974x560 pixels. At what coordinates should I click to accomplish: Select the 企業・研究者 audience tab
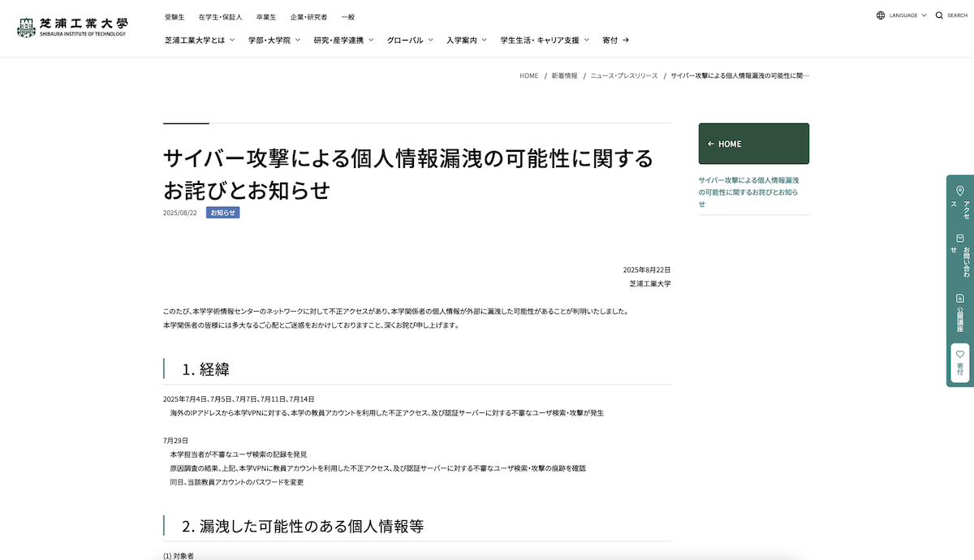308,16
